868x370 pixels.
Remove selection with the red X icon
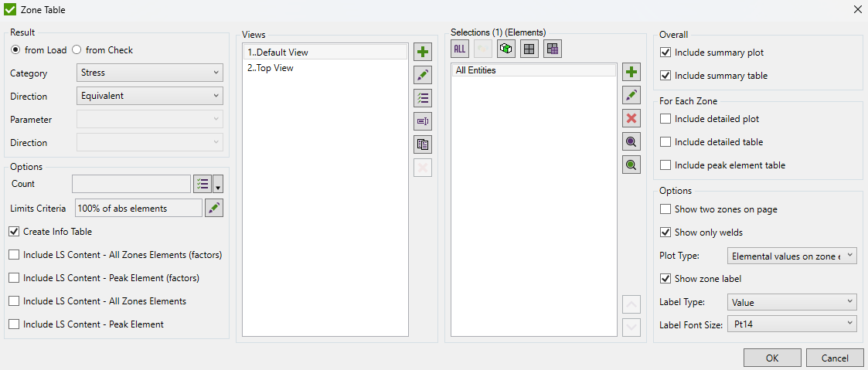coord(631,119)
